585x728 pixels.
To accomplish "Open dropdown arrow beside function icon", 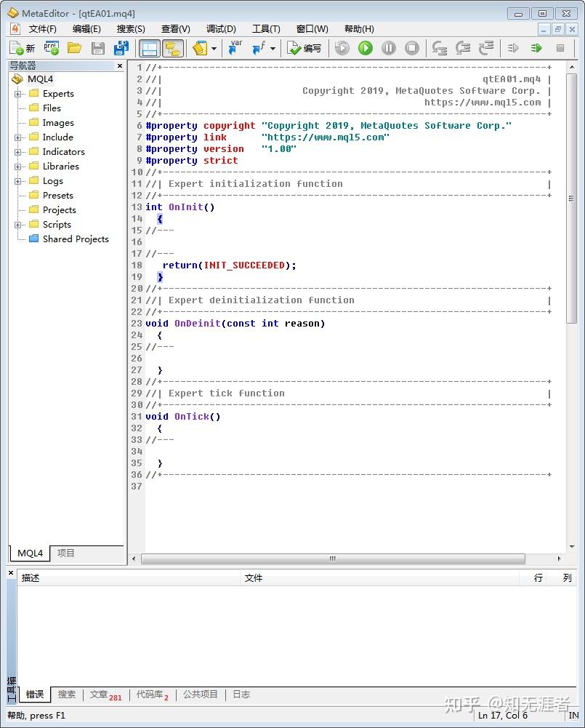I will [x=273, y=48].
